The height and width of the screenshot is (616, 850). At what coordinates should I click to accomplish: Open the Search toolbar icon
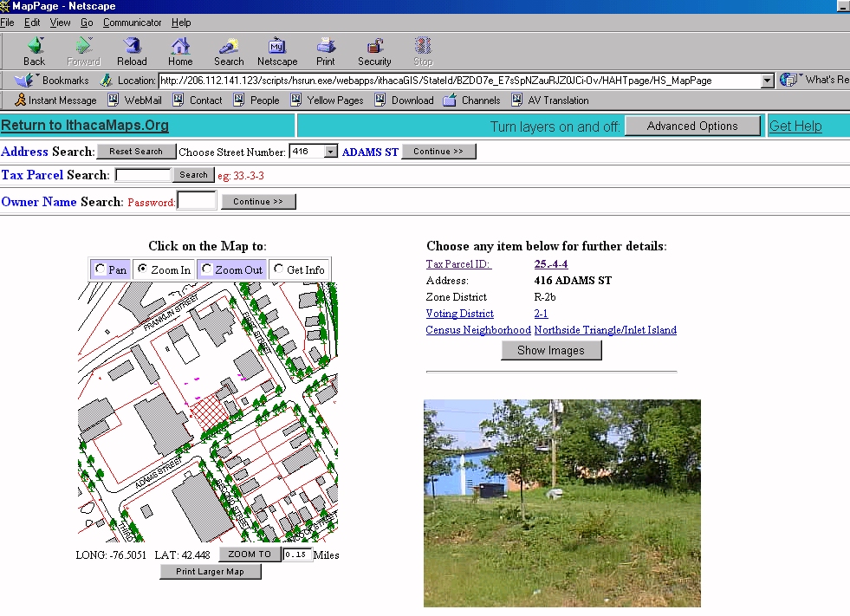click(x=229, y=50)
